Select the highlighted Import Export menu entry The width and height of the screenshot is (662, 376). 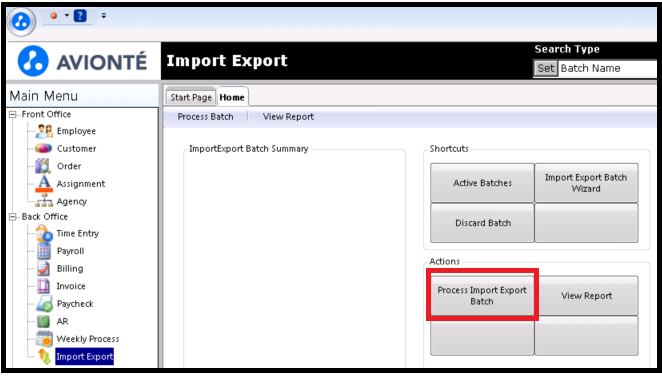(x=84, y=357)
